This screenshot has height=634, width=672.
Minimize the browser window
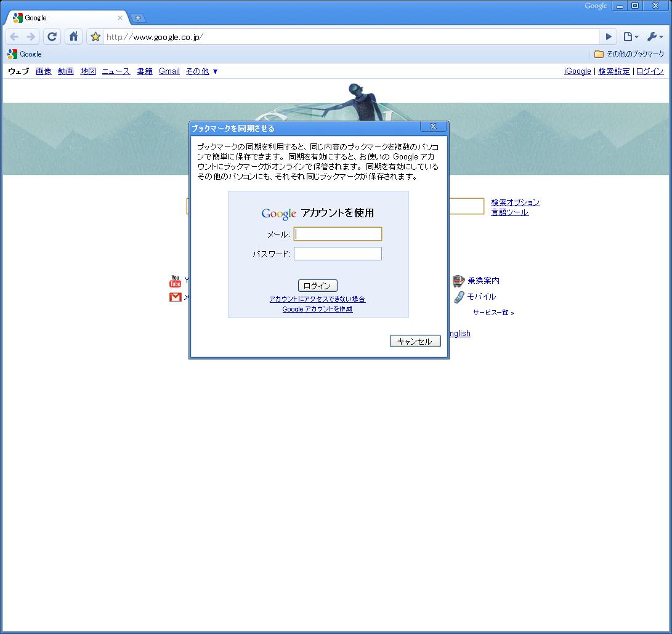pyautogui.click(x=620, y=6)
